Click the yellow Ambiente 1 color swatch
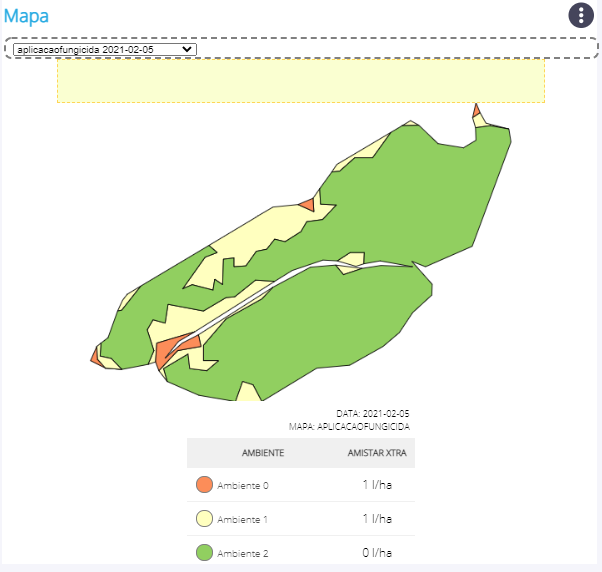The image size is (602, 572). (204, 519)
